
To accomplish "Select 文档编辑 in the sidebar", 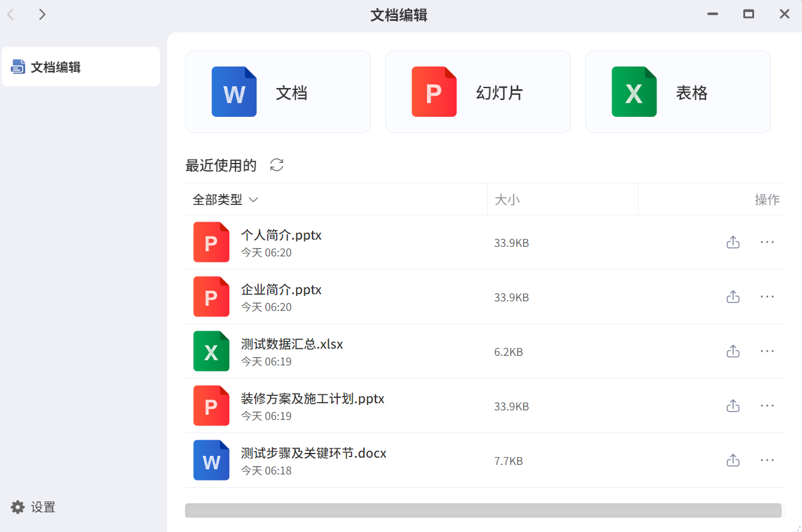I will (x=81, y=66).
